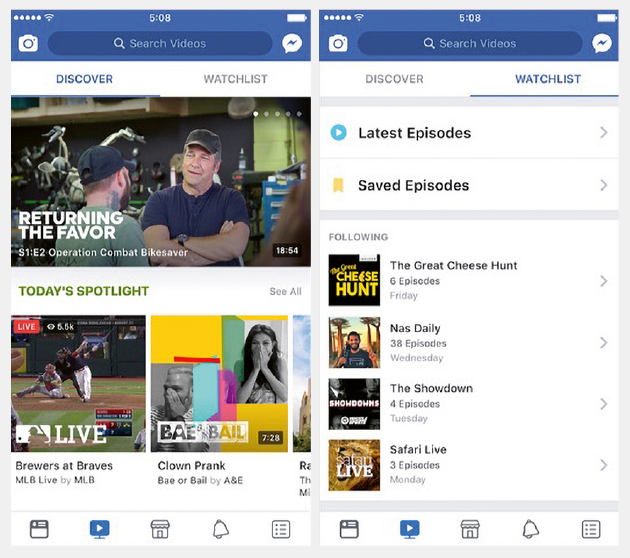Open Marketplace icon on Watchlist screen bottom bar
The height and width of the screenshot is (558, 630).
470,529
